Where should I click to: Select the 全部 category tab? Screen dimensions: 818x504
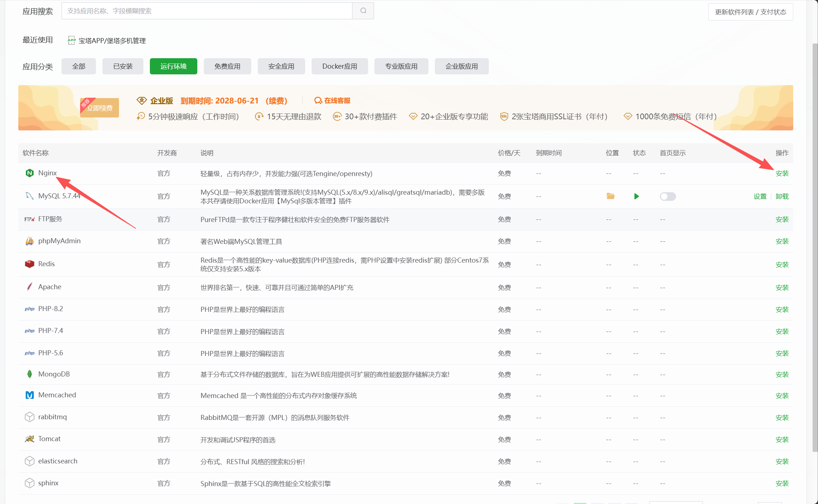coord(79,66)
